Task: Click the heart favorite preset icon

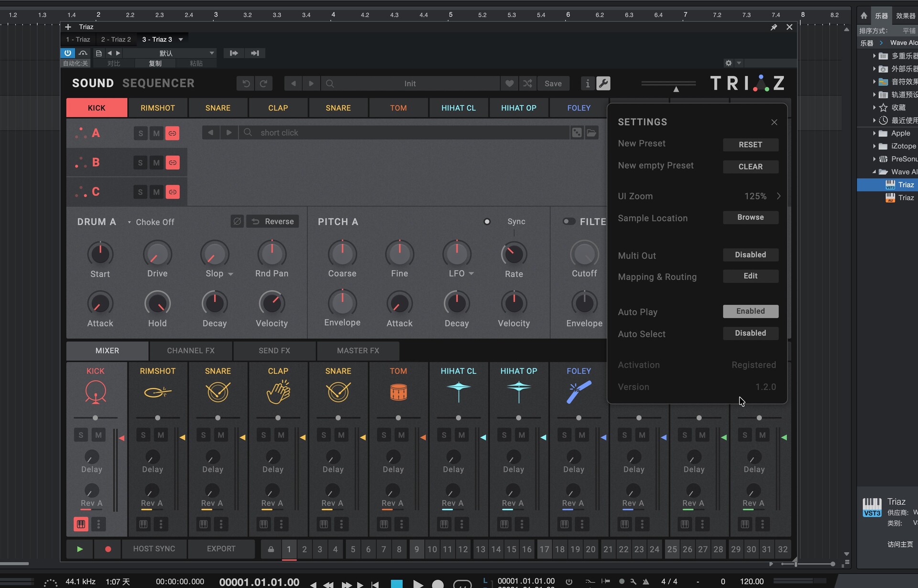Action: [509, 83]
